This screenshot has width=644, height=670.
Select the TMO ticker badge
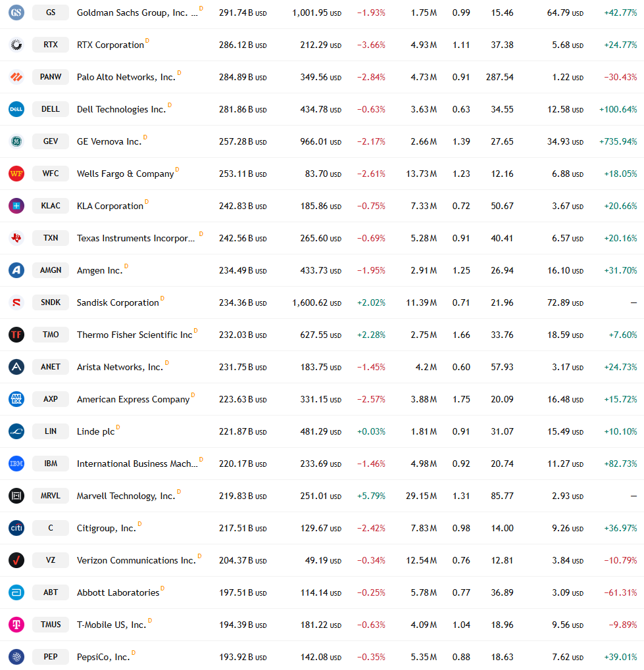point(51,335)
